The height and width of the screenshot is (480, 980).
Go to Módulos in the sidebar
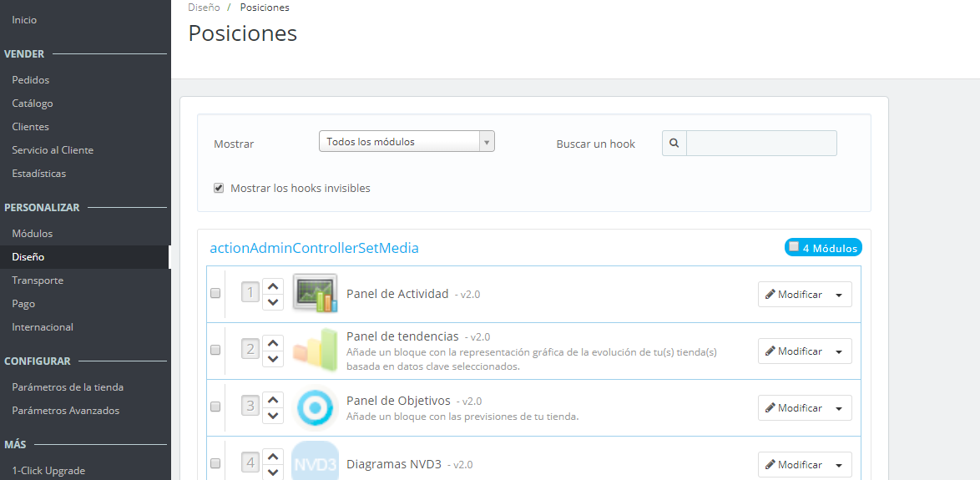point(33,234)
